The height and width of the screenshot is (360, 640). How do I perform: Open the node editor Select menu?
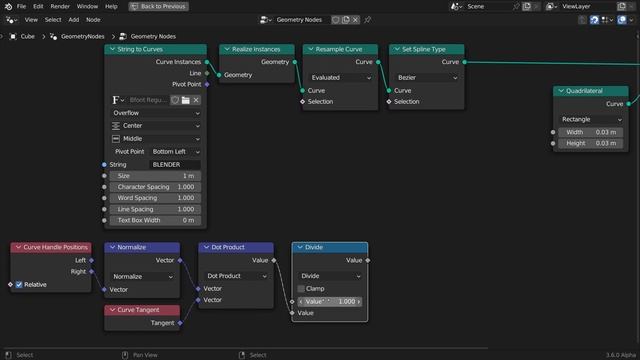(53, 20)
